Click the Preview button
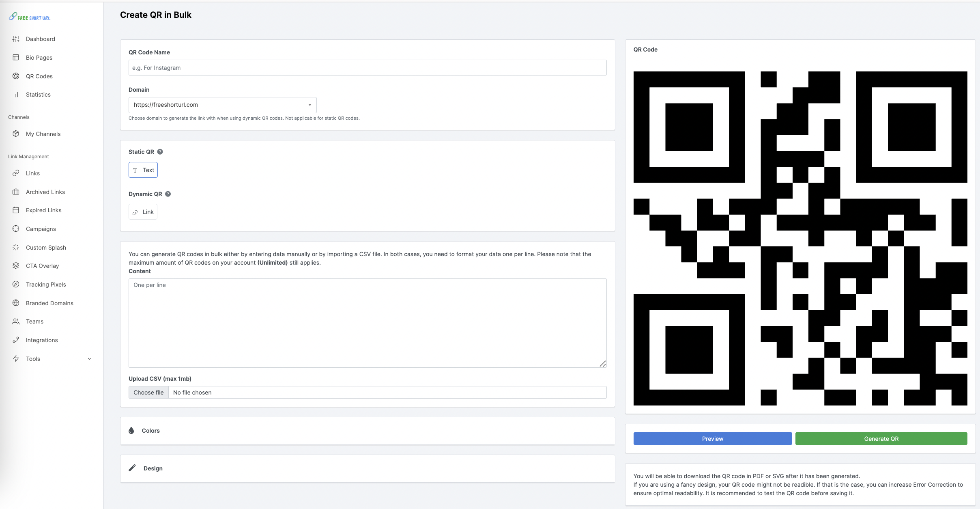Image resolution: width=980 pixels, height=509 pixels. (x=712, y=438)
